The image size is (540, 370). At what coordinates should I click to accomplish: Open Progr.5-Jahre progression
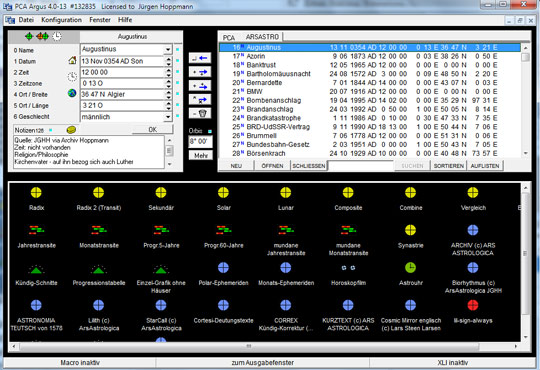[x=161, y=230]
